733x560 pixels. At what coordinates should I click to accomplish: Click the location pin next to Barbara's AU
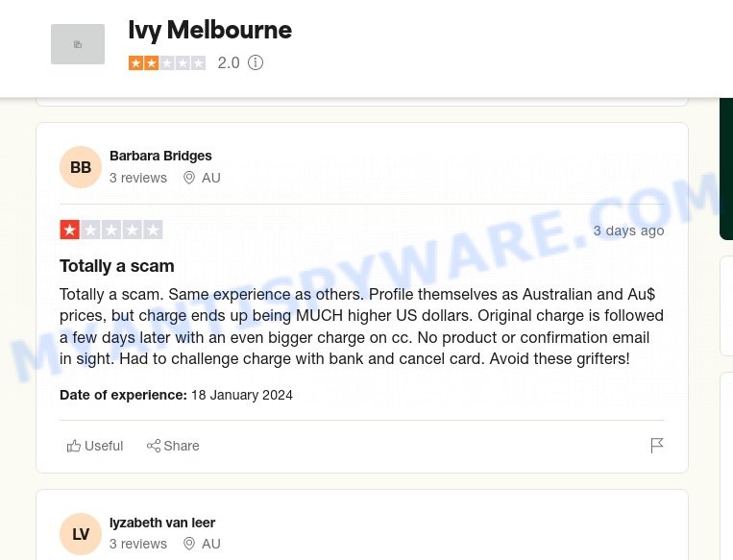click(189, 178)
